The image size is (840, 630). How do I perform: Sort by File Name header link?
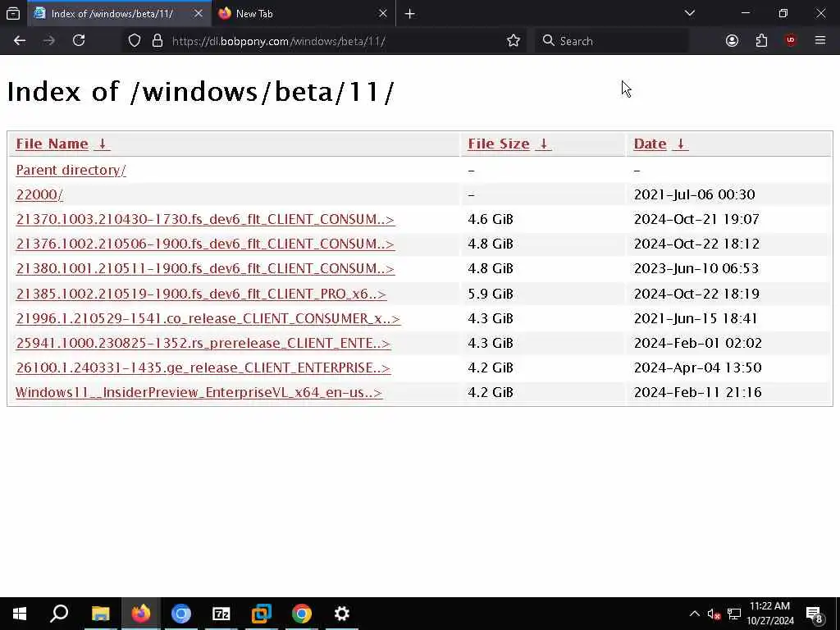pos(52,144)
